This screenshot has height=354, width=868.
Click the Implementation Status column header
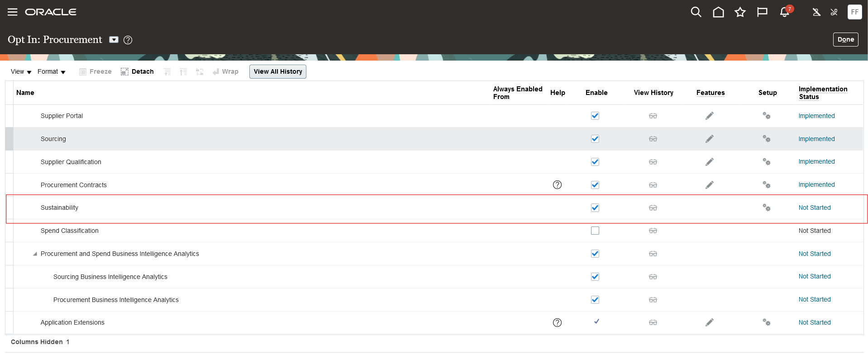[x=823, y=93]
